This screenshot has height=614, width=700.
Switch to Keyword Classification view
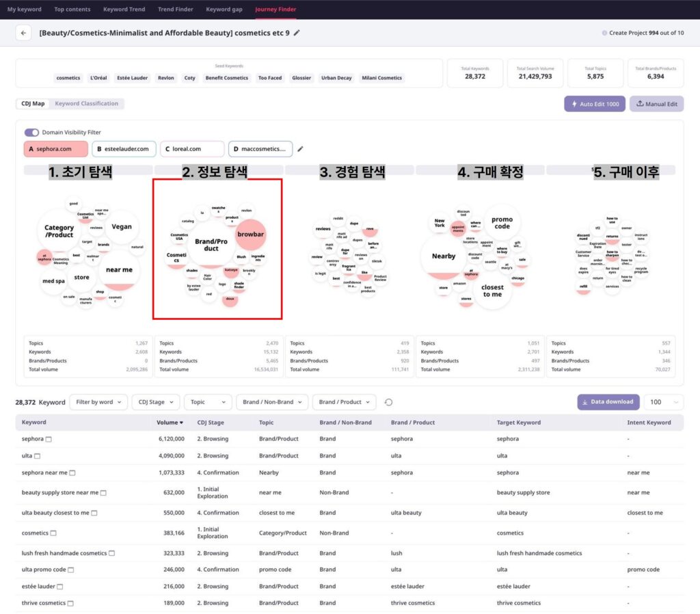[87, 104]
